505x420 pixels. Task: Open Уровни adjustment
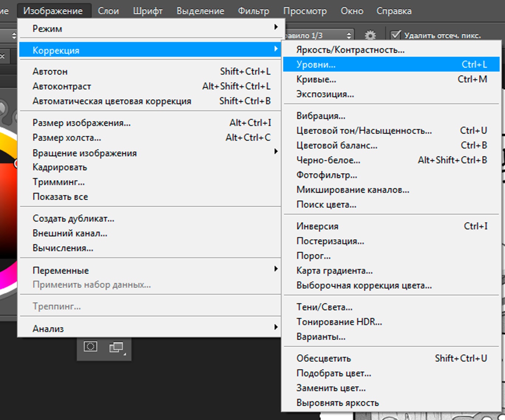(x=391, y=65)
